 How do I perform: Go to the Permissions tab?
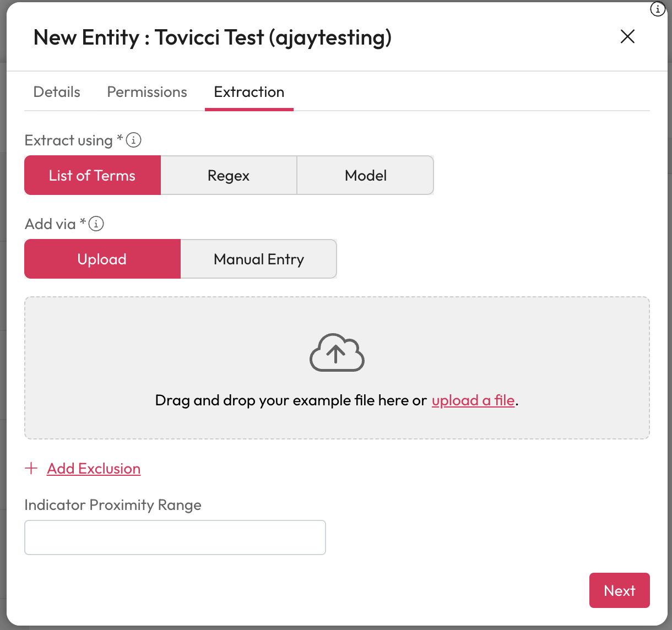tap(147, 92)
